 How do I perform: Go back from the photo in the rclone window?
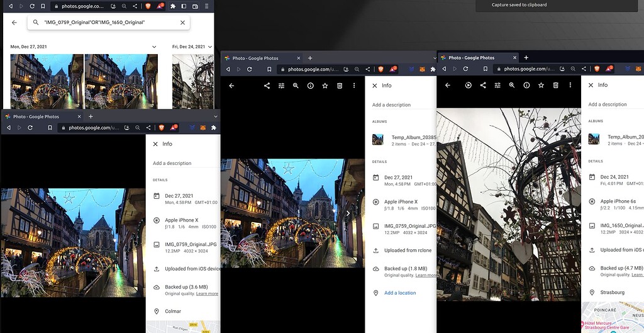coord(231,86)
